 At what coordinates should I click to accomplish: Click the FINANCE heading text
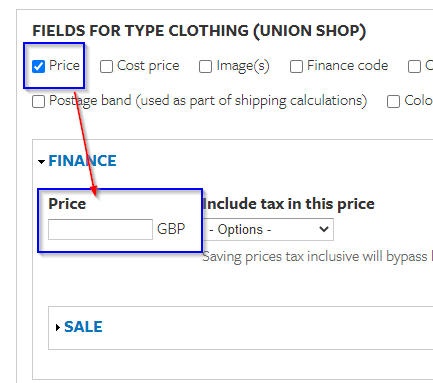[83, 161]
